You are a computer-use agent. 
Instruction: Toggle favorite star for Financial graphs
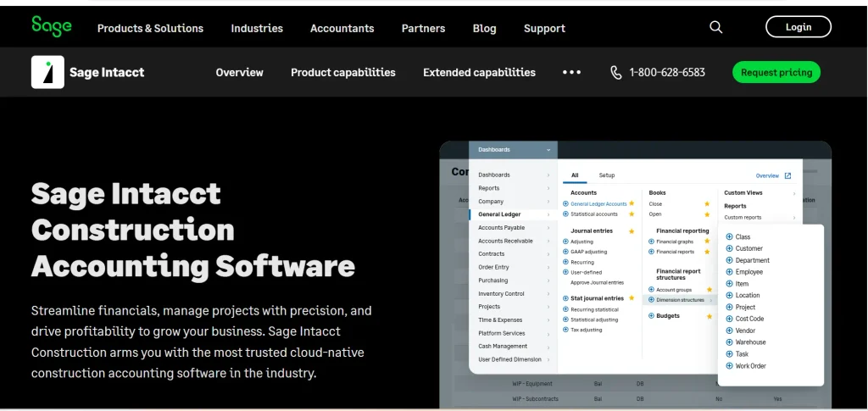tap(707, 242)
